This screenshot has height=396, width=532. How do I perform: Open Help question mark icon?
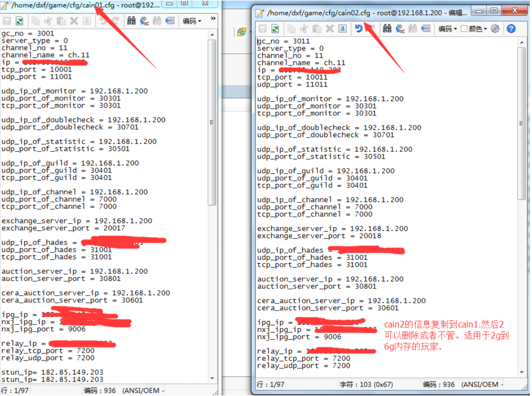click(511, 28)
